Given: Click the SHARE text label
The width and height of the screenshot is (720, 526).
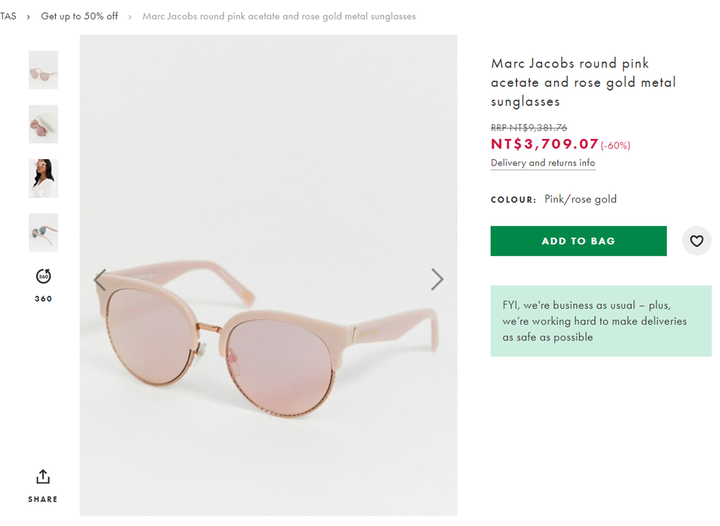Looking at the screenshot, I should 43,499.
